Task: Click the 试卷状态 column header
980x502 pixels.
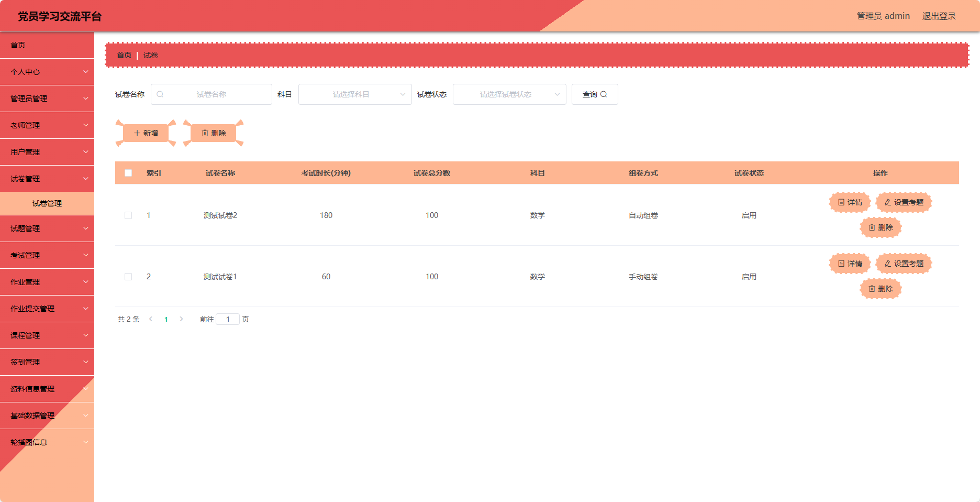Action: click(x=749, y=173)
